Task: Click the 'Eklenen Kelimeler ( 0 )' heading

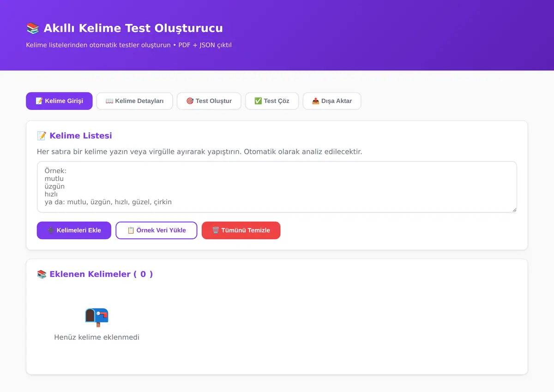Action: point(101,274)
